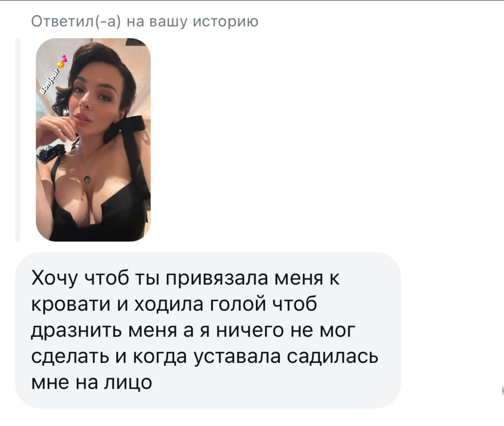Click the word 'Ответил(-а)' in the header

click(76, 22)
